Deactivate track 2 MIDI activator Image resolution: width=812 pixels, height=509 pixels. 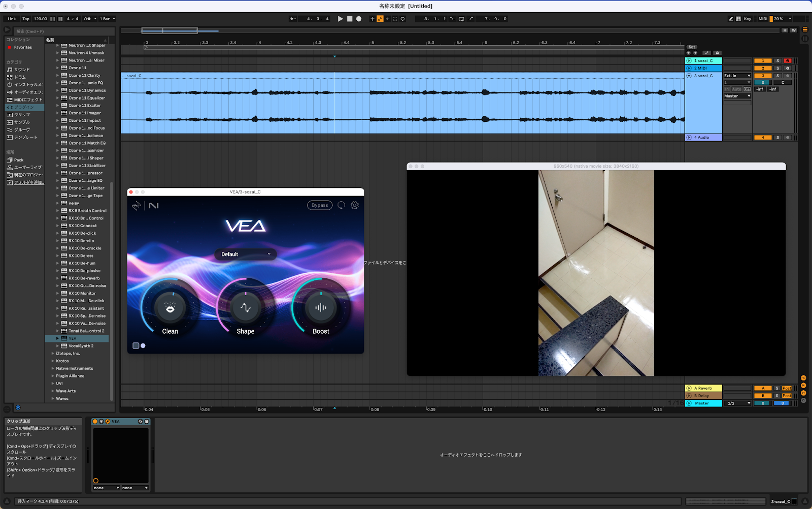point(763,68)
